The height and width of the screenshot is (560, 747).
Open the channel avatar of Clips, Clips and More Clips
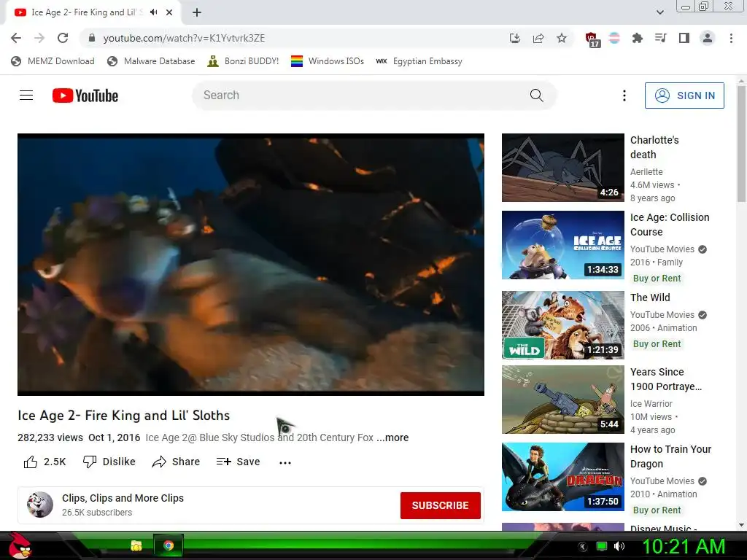pos(40,505)
